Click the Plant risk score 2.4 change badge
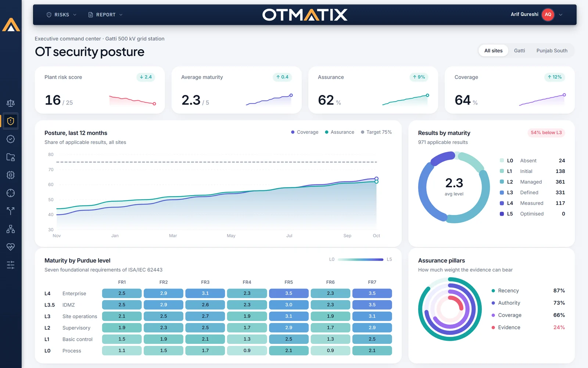The height and width of the screenshot is (368, 588). 146,77
